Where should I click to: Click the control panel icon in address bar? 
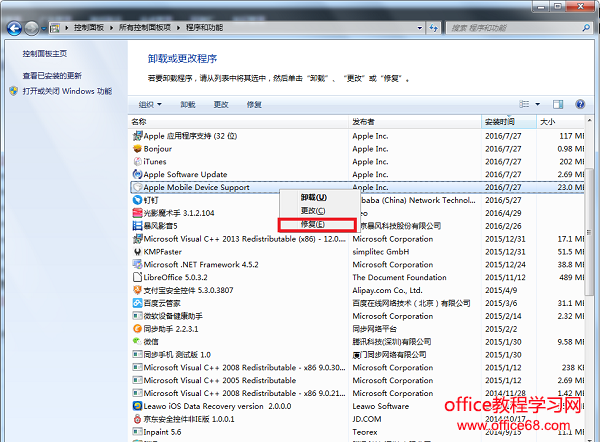click(55, 28)
